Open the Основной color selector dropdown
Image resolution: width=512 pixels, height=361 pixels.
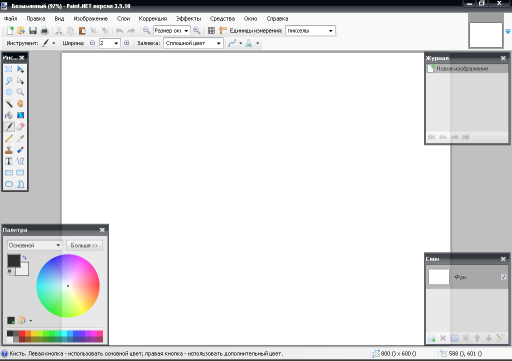point(35,245)
